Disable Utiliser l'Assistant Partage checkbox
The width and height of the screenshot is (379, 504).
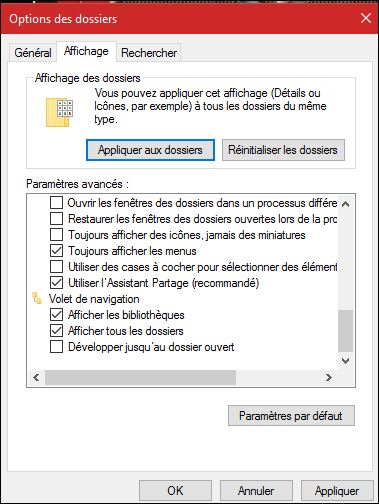click(x=56, y=283)
